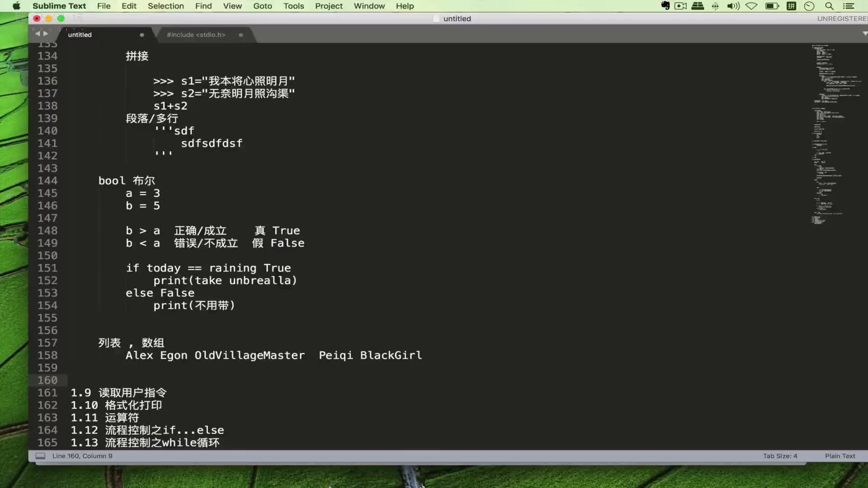Click inside the minimap code overview
This screenshot has height=488, width=868.
[x=836, y=134]
